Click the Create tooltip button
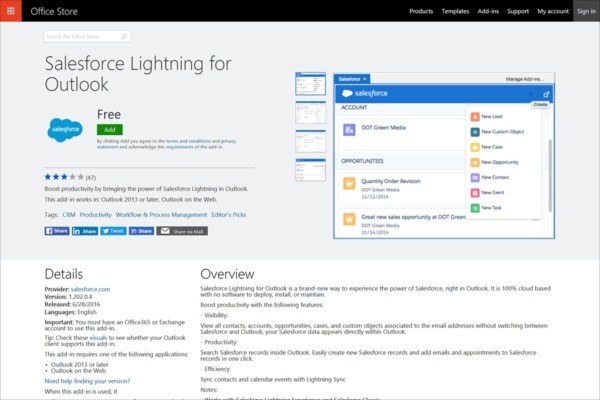This screenshot has height=400, width=600. (x=540, y=104)
